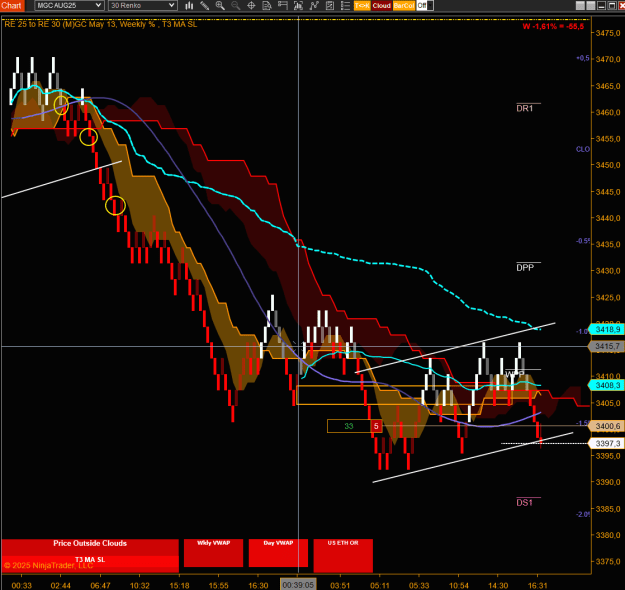Open the MGC AUG25 instrument dropdown
The image size is (625, 590).
(x=69, y=6)
